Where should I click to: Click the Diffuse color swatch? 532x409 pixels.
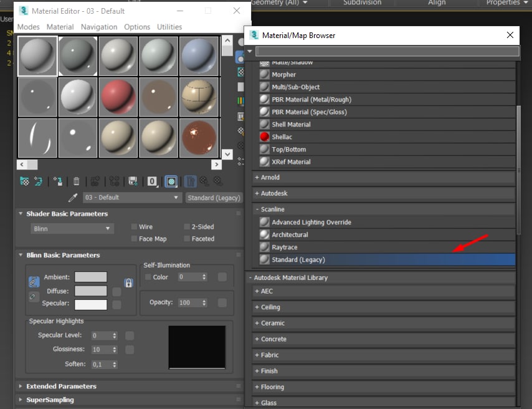90,291
